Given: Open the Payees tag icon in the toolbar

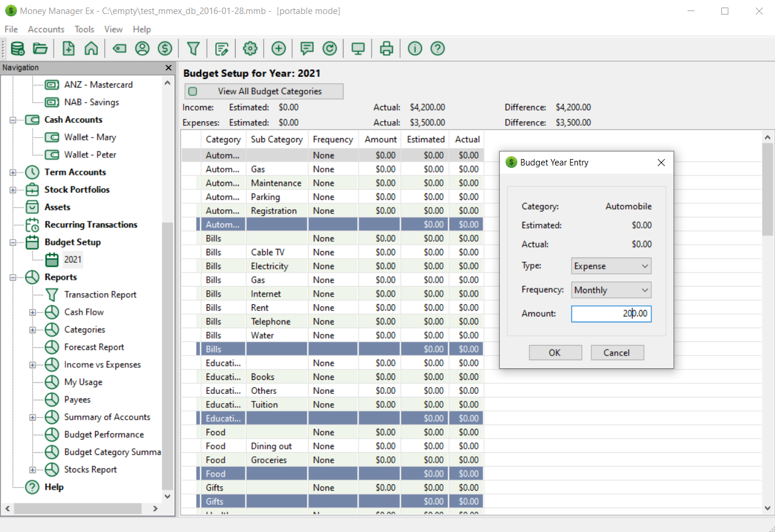Looking at the screenshot, I should (119, 48).
